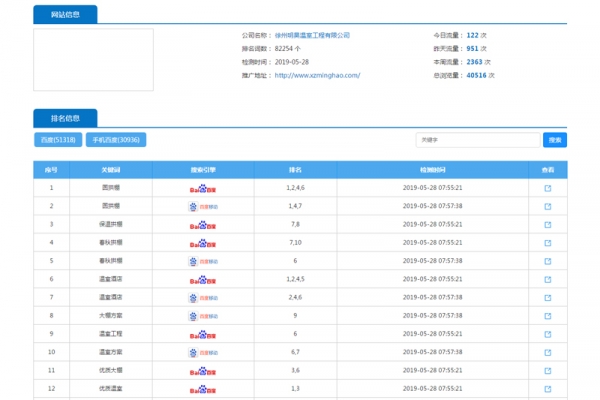Click the 关键词 column header
Screen dimensions: 600x400
tap(111, 170)
